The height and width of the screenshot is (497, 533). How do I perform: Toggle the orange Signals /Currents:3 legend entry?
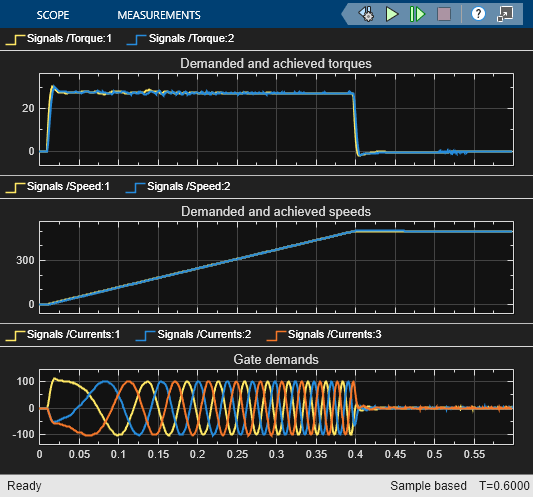(324, 335)
